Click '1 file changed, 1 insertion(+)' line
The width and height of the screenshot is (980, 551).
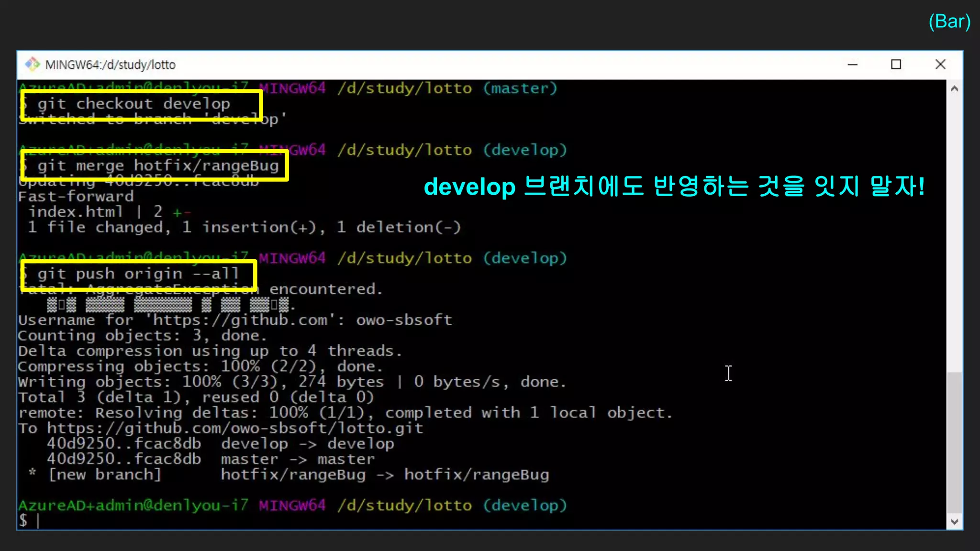click(244, 227)
